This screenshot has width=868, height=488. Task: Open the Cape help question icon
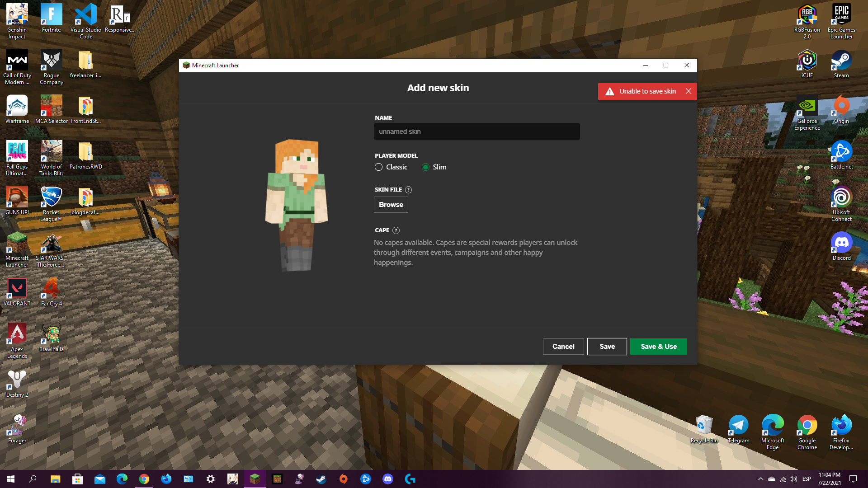[396, 230]
